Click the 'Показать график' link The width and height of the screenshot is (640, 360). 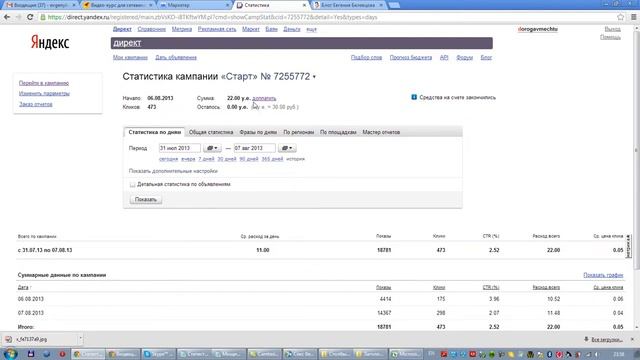(x=603, y=275)
